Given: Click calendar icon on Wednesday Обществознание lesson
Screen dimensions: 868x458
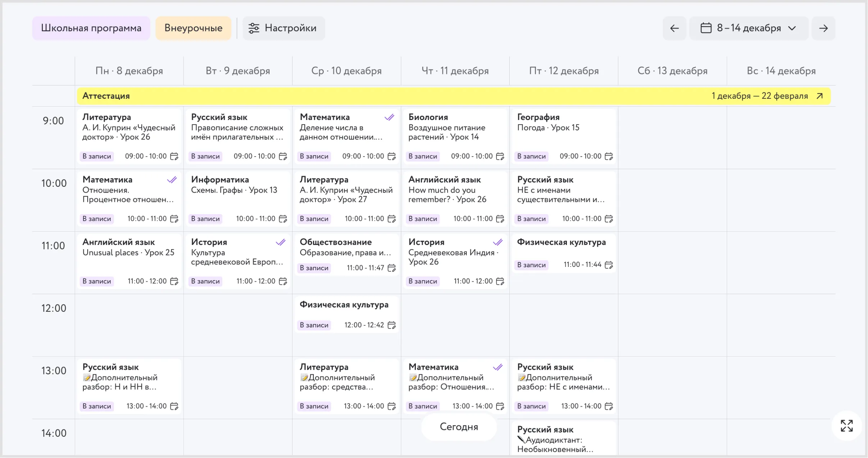Looking at the screenshot, I should pos(392,268).
